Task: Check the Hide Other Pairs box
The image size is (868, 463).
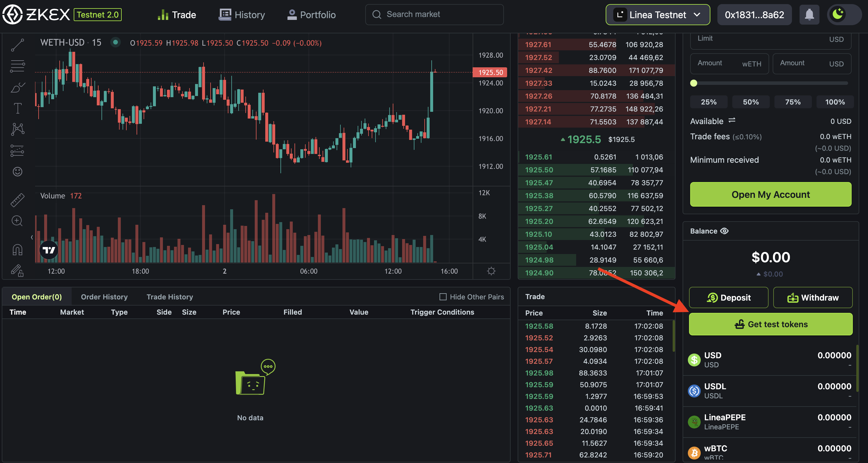Action: pyautogui.click(x=443, y=297)
